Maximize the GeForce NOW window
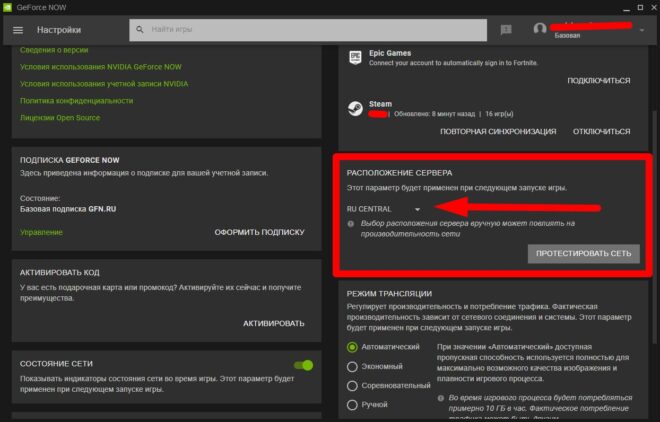Screen dimensions: 660x422 [640, 8]
